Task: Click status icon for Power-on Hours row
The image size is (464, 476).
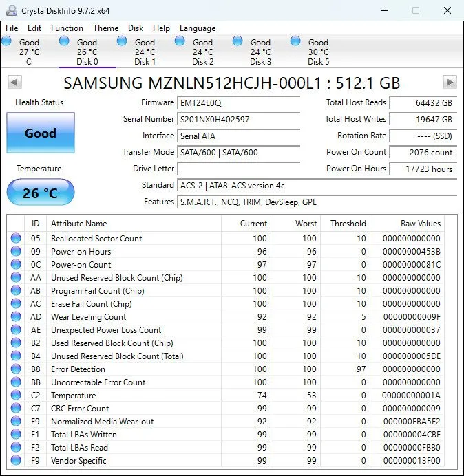Action: tap(16, 251)
